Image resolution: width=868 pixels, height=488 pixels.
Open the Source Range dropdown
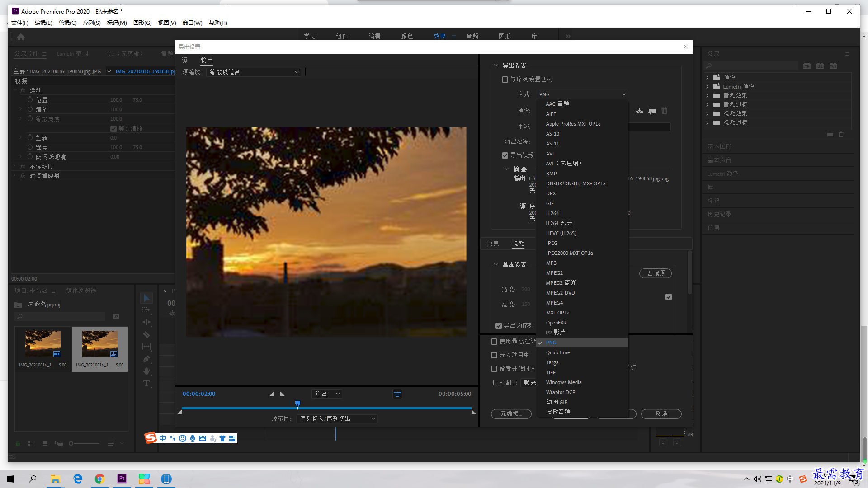point(337,419)
